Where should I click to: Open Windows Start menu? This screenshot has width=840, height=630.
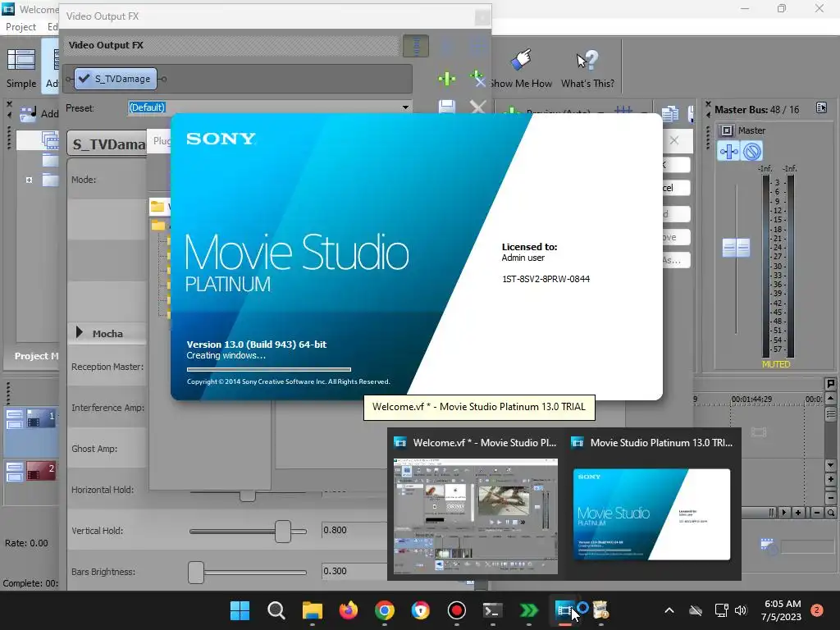(x=240, y=610)
